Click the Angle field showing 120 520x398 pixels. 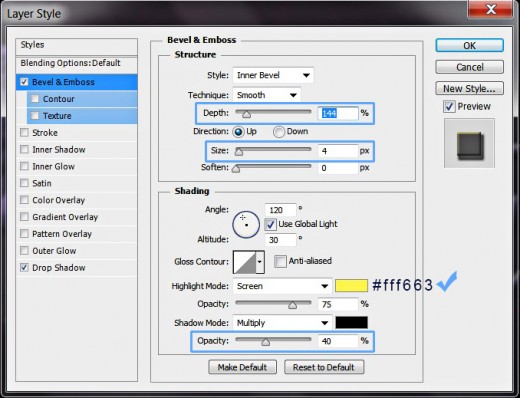click(280, 210)
